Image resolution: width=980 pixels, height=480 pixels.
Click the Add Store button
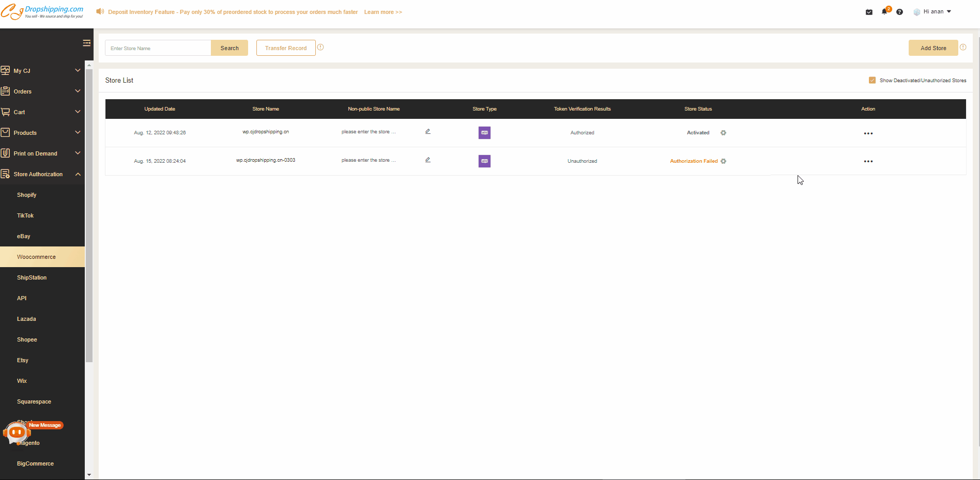pyautogui.click(x=933, y=48)
